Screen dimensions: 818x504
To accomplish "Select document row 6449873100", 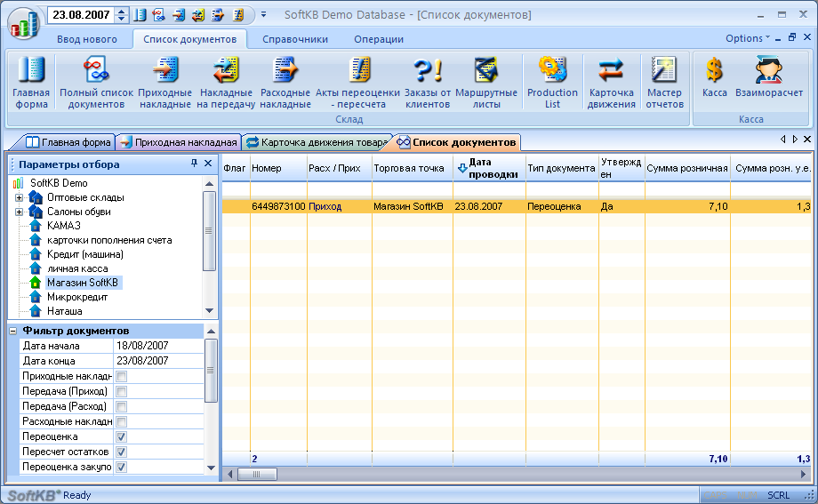I will coord(517,206).
